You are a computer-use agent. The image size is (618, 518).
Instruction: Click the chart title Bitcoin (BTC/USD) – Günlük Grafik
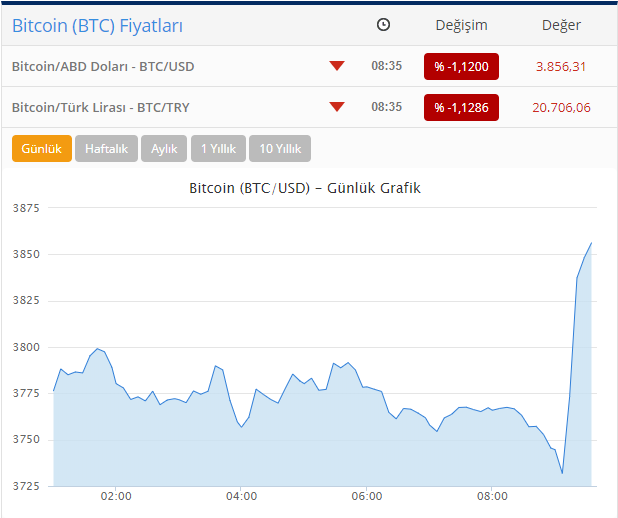(305, 188)
